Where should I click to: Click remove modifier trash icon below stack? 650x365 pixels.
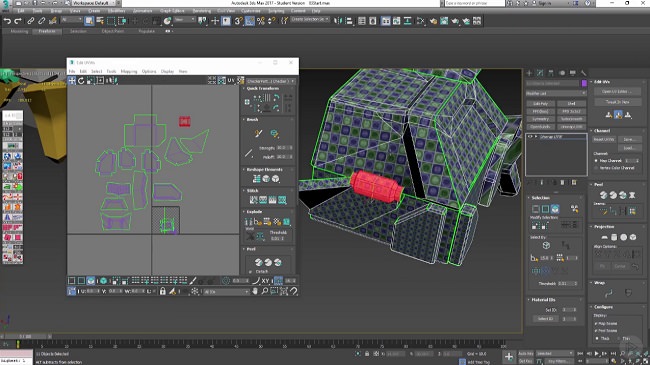[x=563, y=182]
